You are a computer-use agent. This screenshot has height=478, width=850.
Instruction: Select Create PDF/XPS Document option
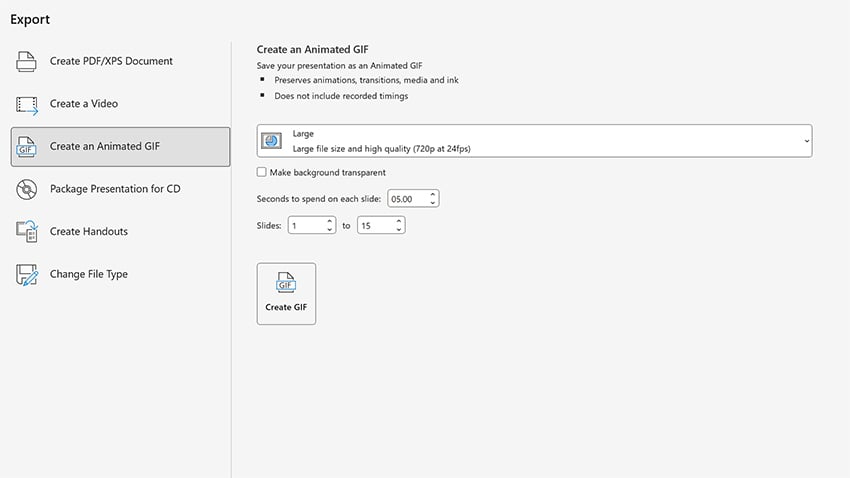point(111,62)
